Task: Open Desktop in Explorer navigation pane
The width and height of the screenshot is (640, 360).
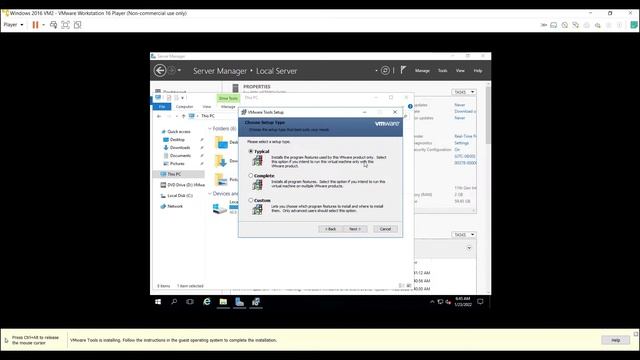Action: coord(177,140)
